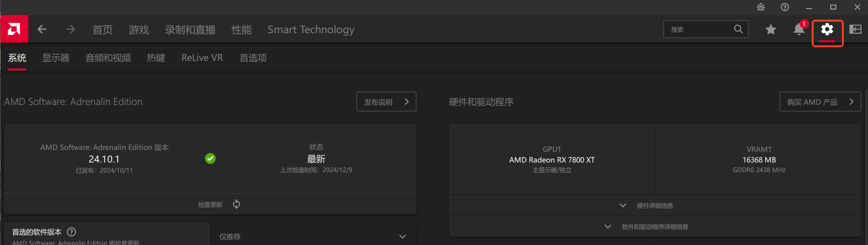The width and height of the screenshot is (868, 245).
Task: Click the 主显示器/独立 label
Action: coord(552,170)
